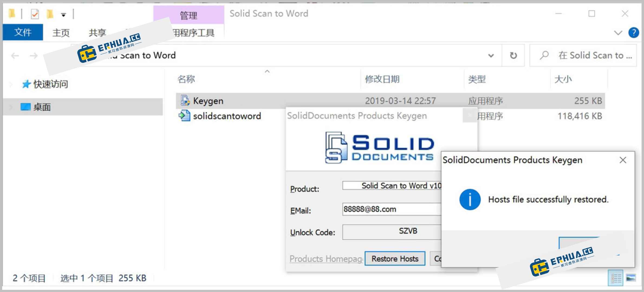Click the desktop icon beside 桌面
This screenshot has width=644, height=292.
(25, 107)
